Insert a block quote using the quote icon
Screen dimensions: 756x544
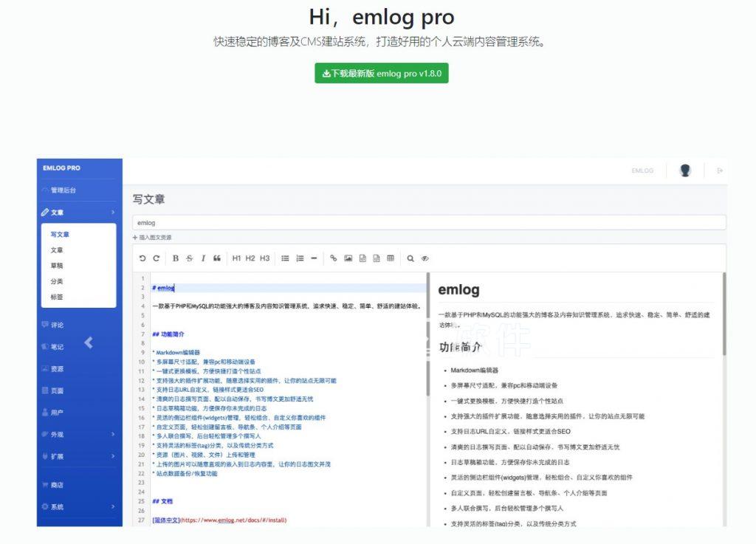click(x=217, y=258)
